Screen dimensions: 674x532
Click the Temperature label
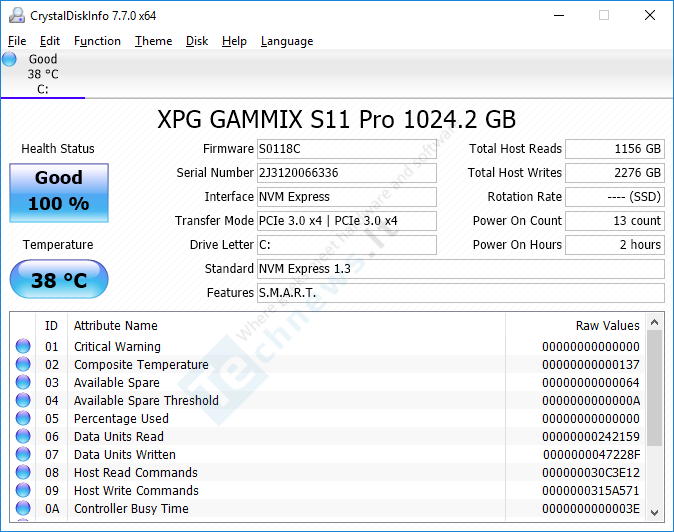(58, 245)
